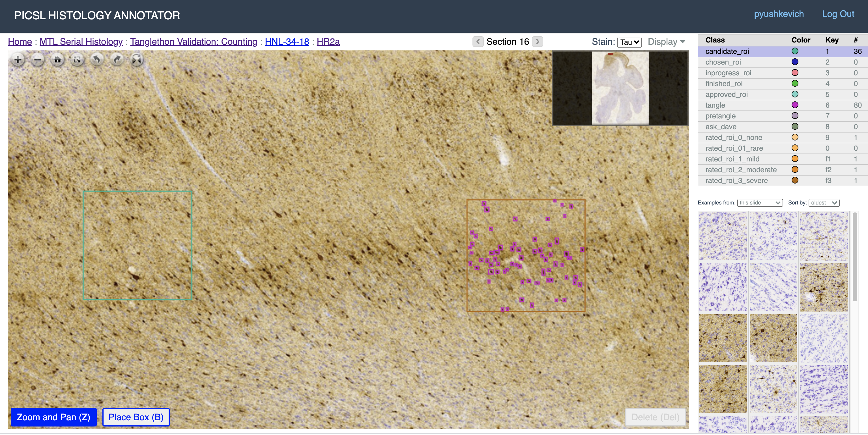Viewport: 868px width, 435px height.
Task: Select the candidate_roi class row
Action: (x=783, y=51)
